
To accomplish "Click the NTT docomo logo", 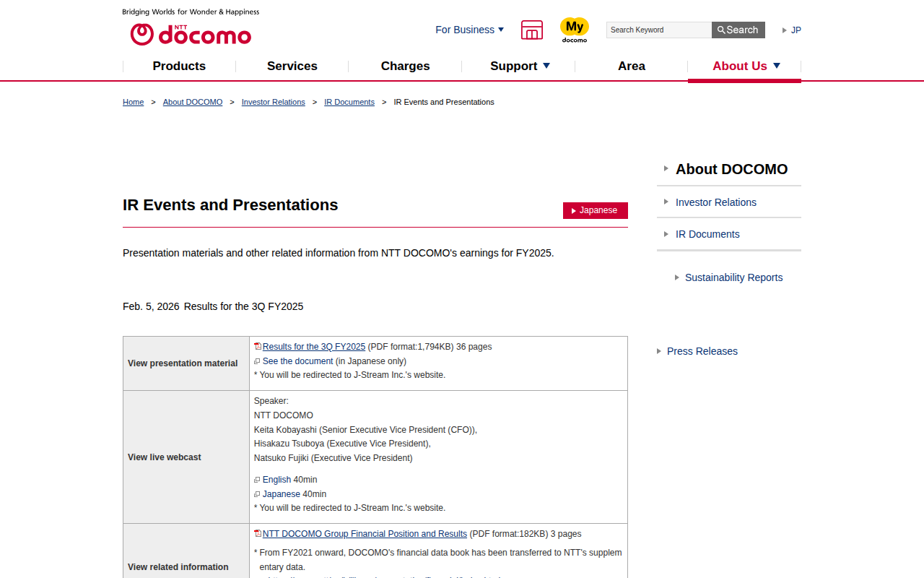I will click(x=191, y=34).
